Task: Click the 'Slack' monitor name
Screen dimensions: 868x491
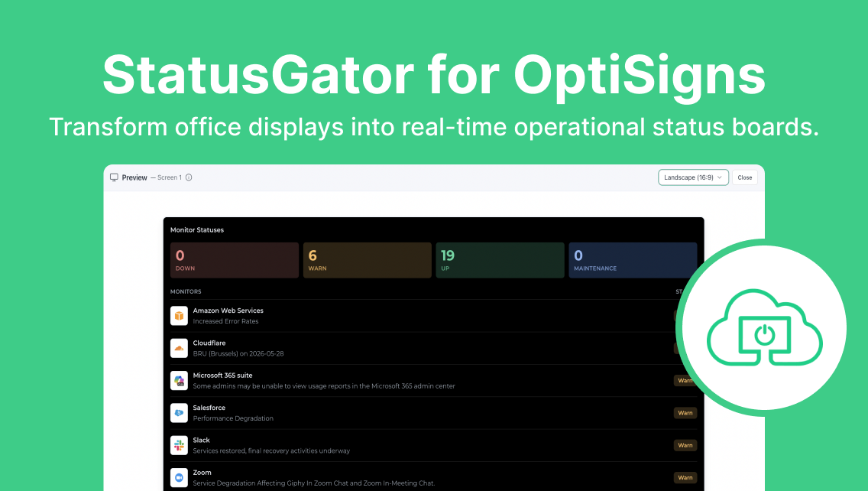Action: tap(202, 440)
